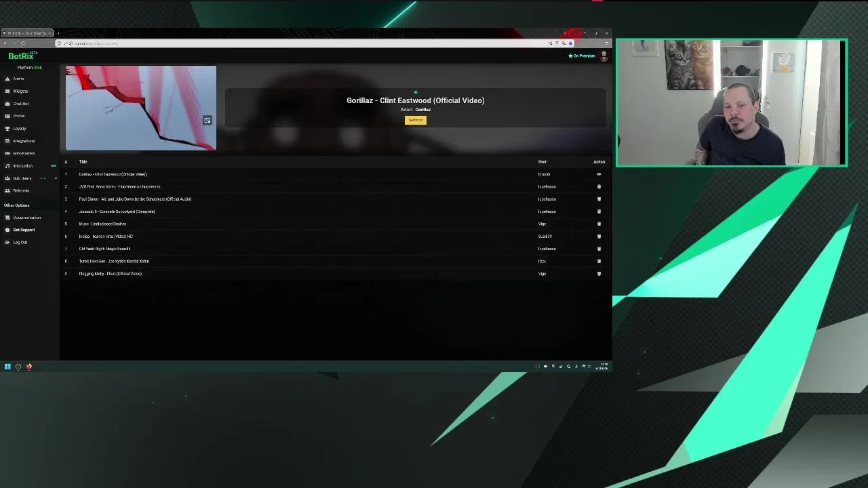Click the video player thumbnail

pos(141,108)
